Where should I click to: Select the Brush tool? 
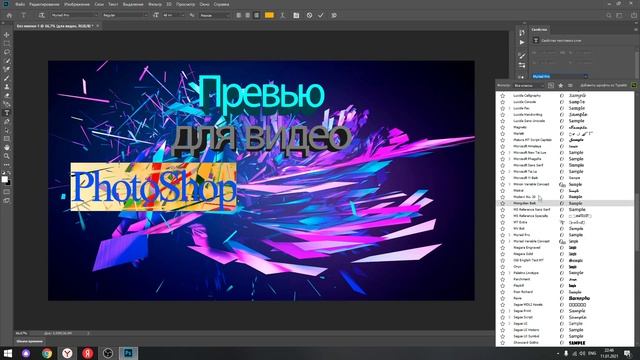(7, 78)
